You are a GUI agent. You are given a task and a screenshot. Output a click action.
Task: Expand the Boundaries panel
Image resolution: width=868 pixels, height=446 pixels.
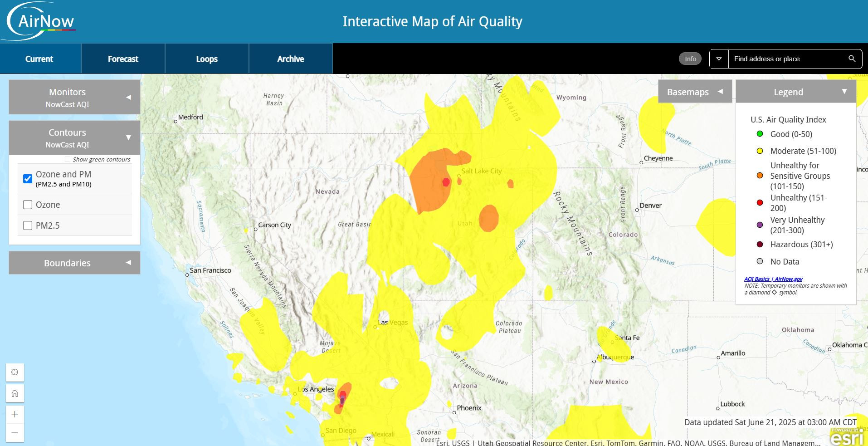pyautogui.click(x=74, y=263)
